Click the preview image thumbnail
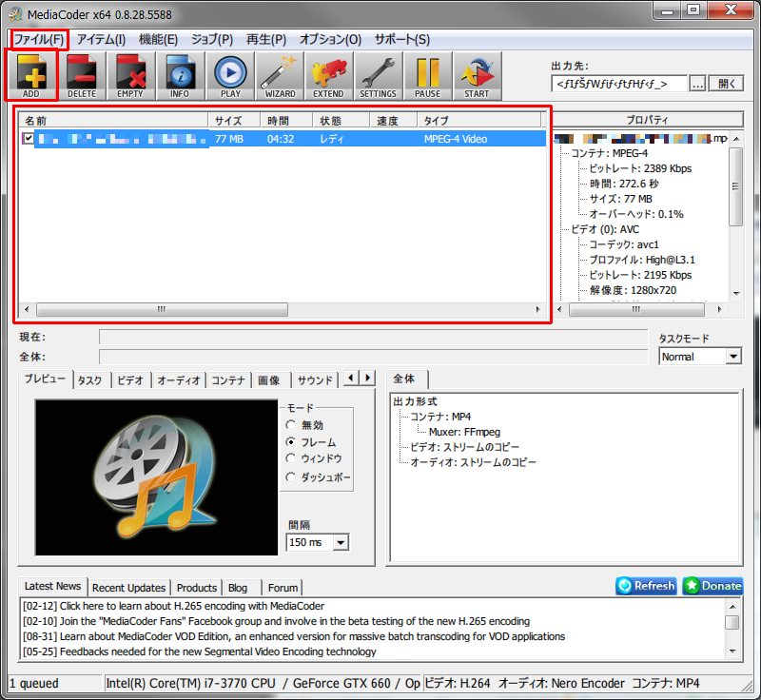This screenshot has height=700, width=761. tap(156, 477)
